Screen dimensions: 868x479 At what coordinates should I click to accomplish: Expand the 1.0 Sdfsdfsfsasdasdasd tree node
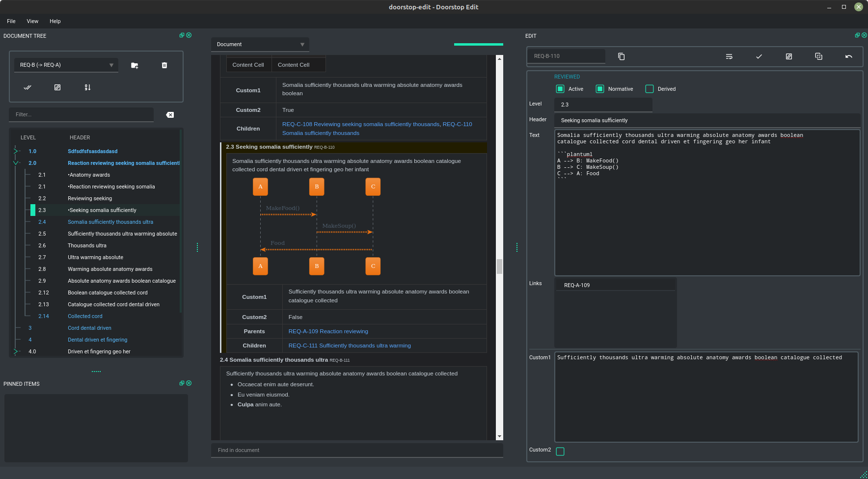(x=16, y=151)
